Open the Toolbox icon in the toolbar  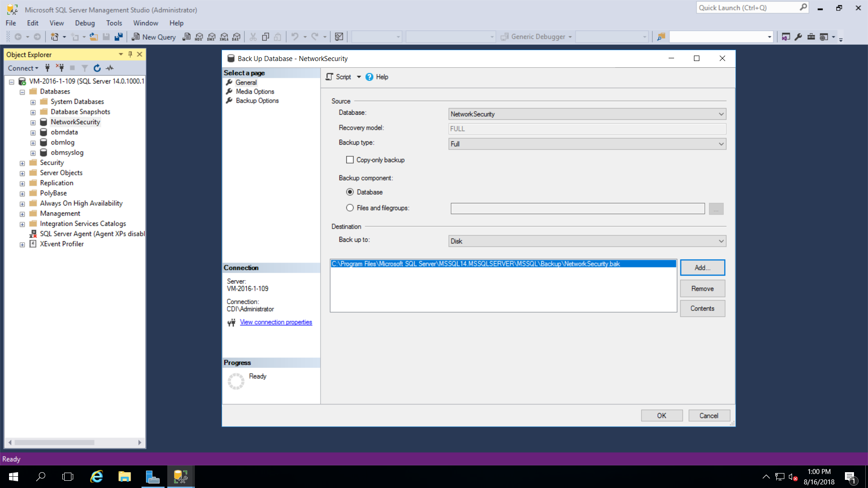[811, 37]
